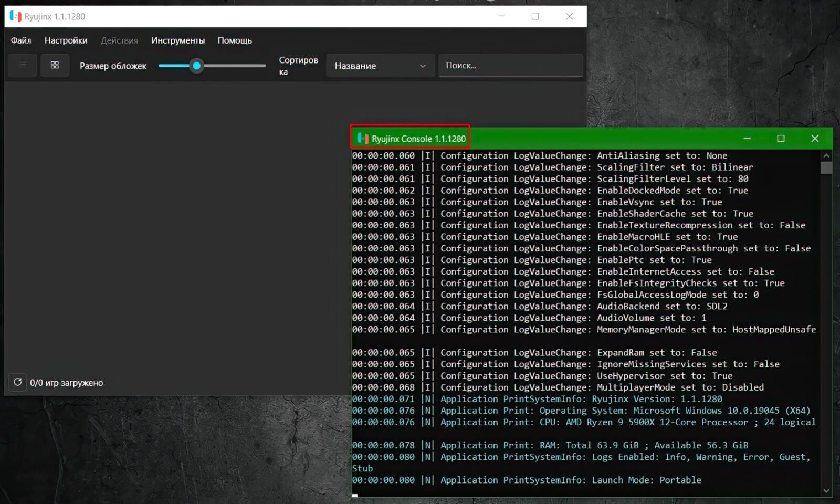This screenshot has width=840, height=504.
Task: Open the Инструменты menu
Action: coord(178,40)
